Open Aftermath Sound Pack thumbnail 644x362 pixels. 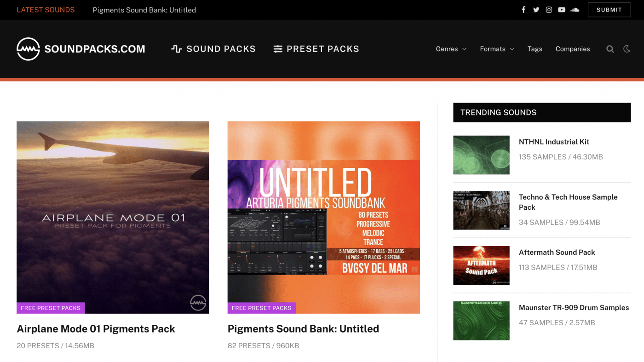point(481,265)
